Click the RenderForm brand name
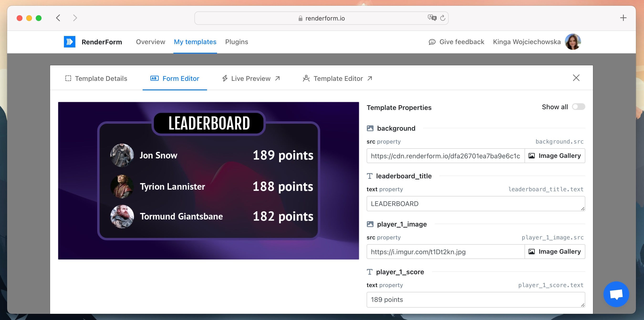 tap(102, 42)
